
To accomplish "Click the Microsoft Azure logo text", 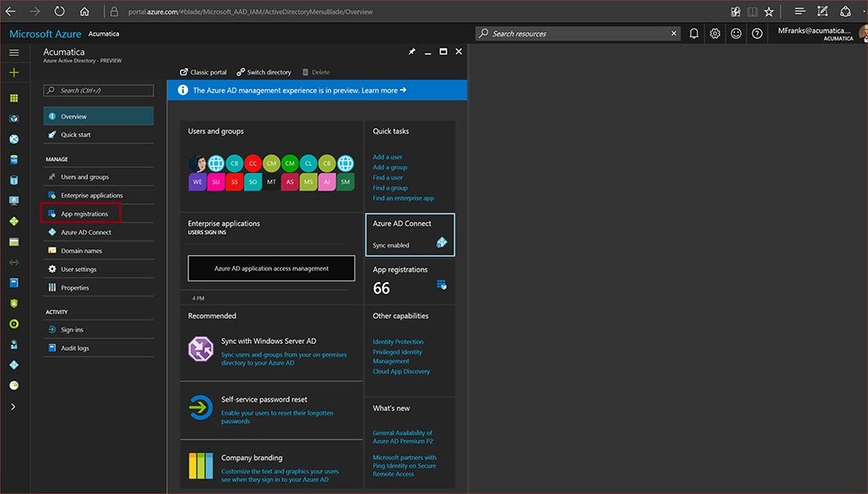I will 46,34.
